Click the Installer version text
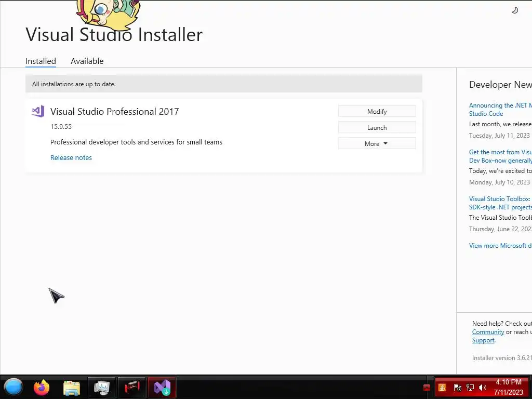The height and width of the screenshot is (399, 532). point(502,357)
